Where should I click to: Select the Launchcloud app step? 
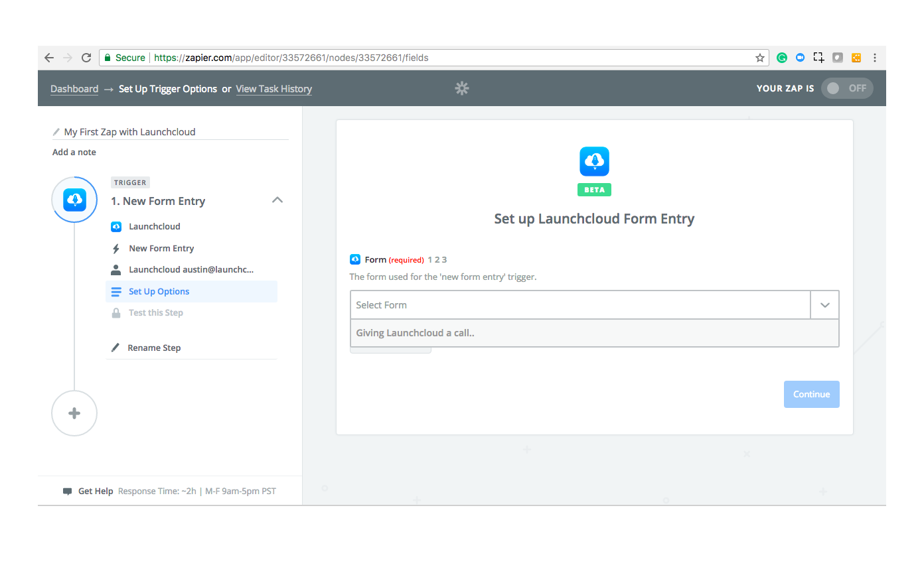pos(155,227)
